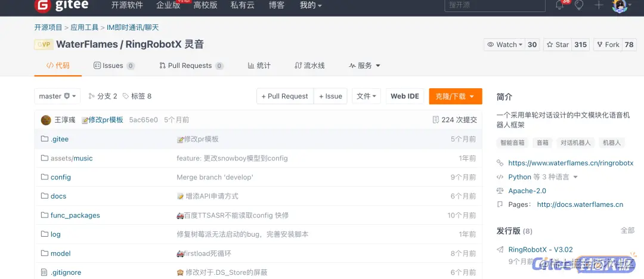Open the 开源项目 breadcrumb link
The image size is (644, 279).
(48, 27)
